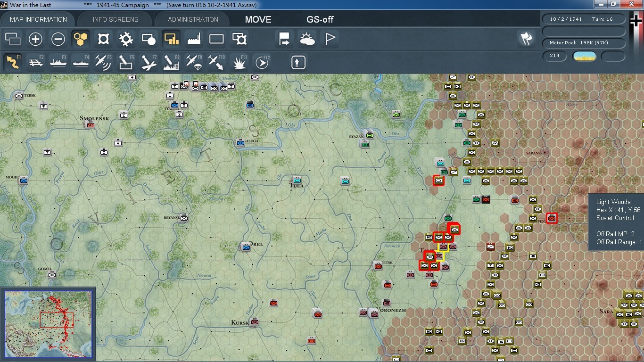Choose the F7 bomb airfield icon
The height and width of the screenshot is (362, 644).
pyautogui.click(x=149, y=62)
